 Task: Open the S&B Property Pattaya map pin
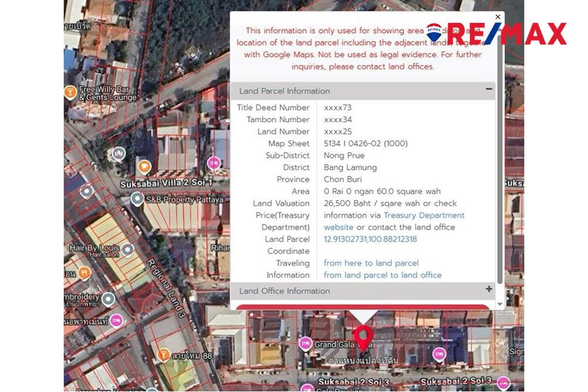(138, 199)
